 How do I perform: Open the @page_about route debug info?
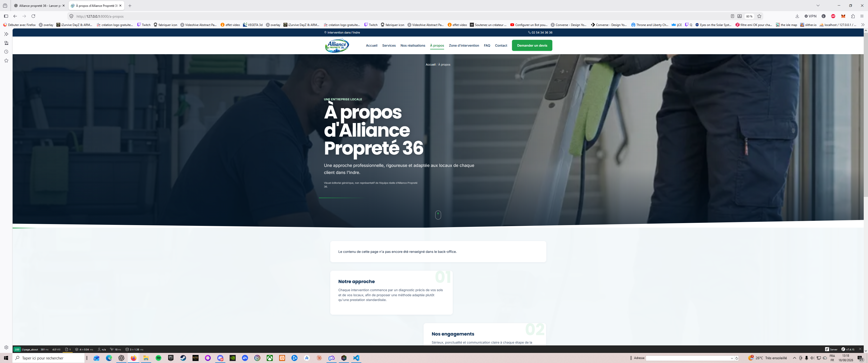(30, 349)
